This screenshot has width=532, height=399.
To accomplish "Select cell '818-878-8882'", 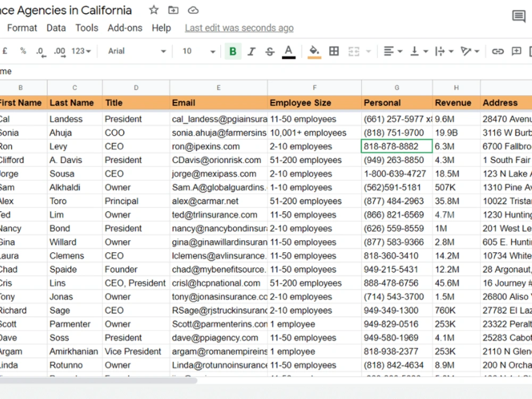I will coord(397,146).
